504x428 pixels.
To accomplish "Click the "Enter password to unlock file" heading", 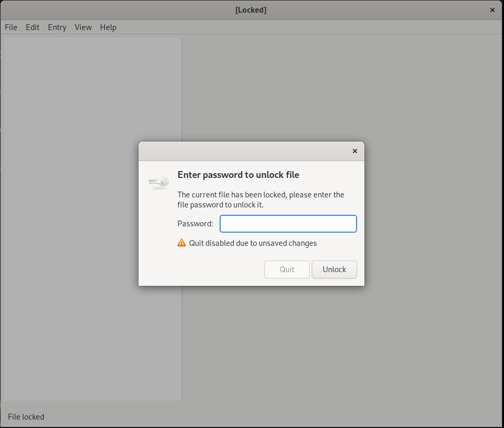I will click(238, 175).
